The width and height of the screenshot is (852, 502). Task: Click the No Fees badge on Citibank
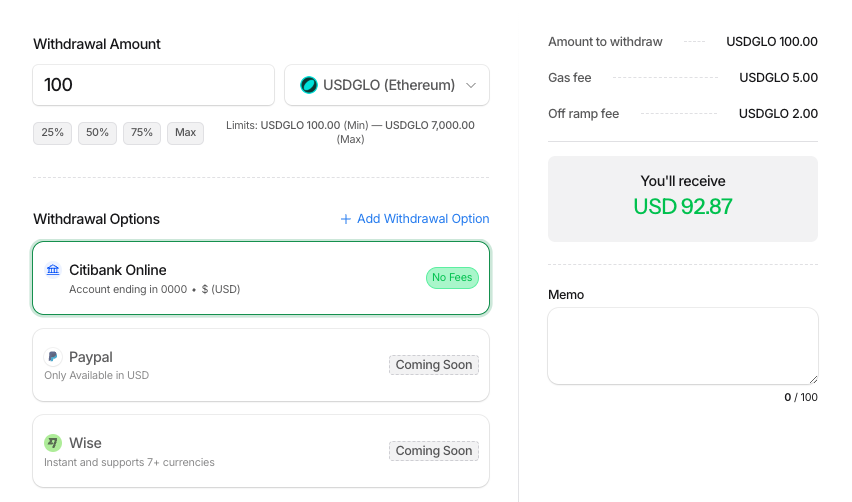pyautogui.click(x=452, y=277)
